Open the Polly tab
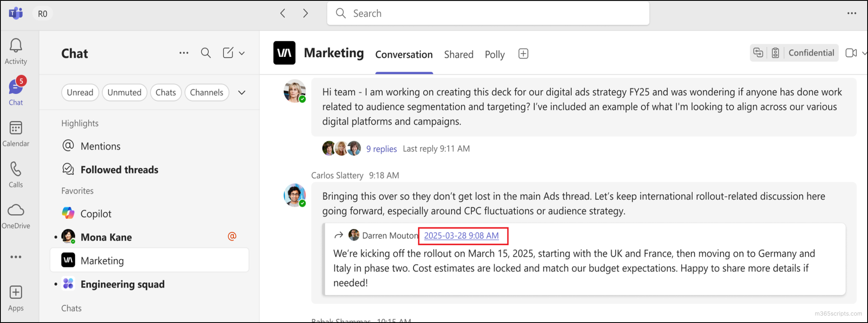Screen dimensions: 868x323 495,54
